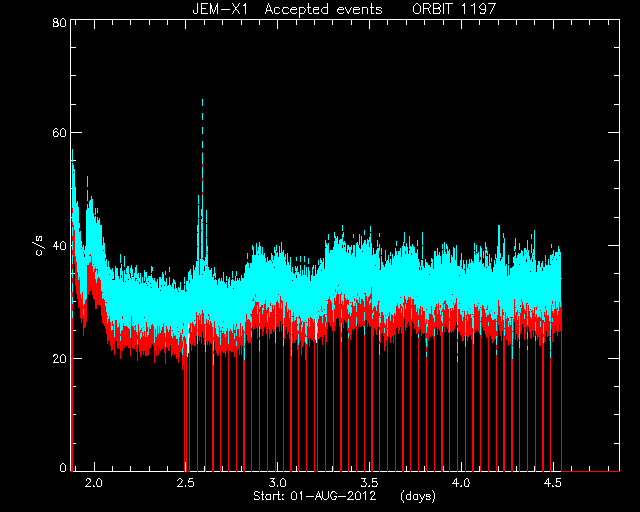Click the y-axis tick label 80
The image size is (640, 512).
click(60, 22)
